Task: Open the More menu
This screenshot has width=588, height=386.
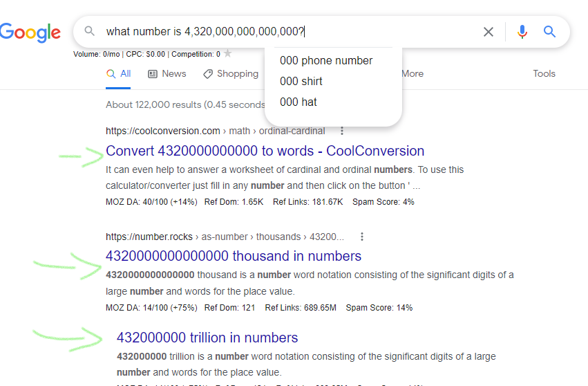Action: [412, 73]
